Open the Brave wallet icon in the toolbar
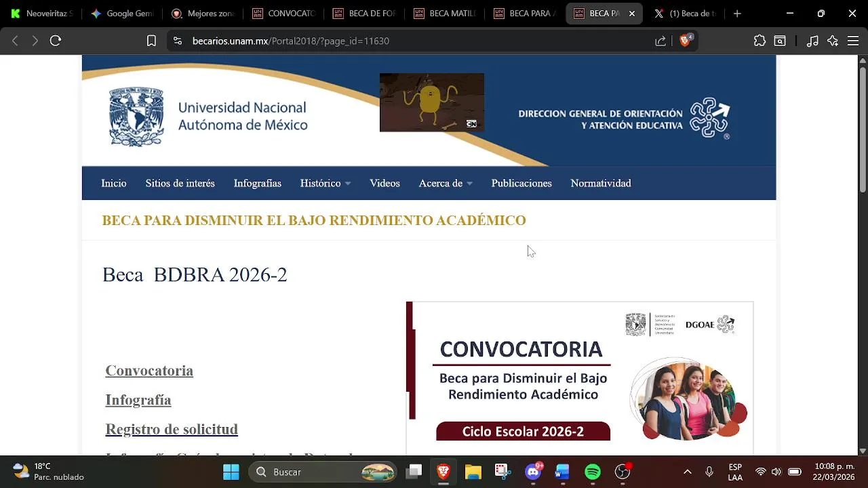Screen dimensions: 868x488 coord(781,41)
